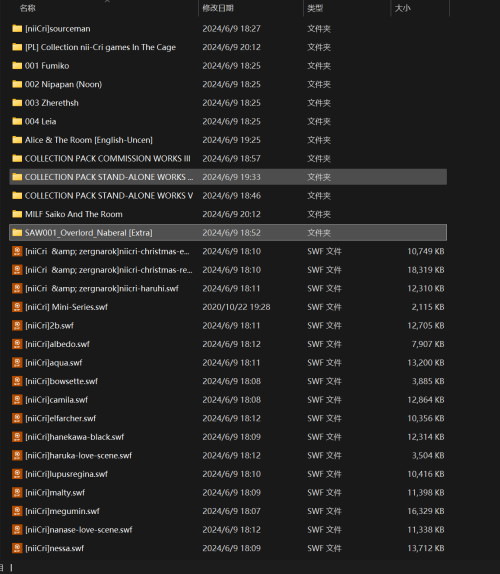Click SWF icon of niicri-christmas-re... file
The width and height of the screenshot is (500, 574).
click(17, 270)
